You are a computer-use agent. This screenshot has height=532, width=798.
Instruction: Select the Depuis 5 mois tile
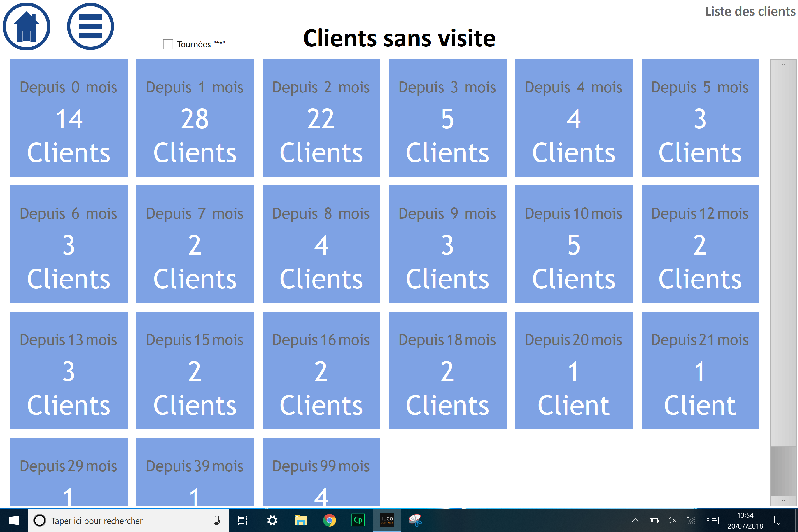click(700, 118)
